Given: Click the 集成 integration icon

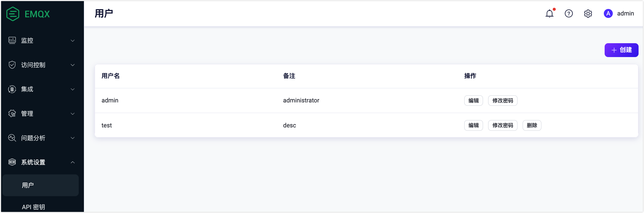Looking at the screenshot, I should pyautogui.click(x=12, y=89).
